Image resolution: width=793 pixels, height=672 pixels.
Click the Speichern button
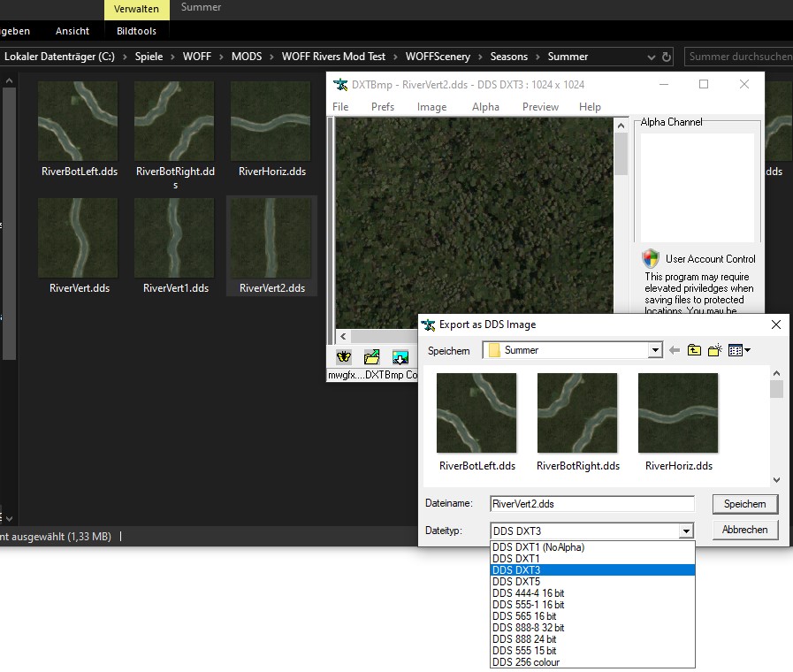[745, 504]
